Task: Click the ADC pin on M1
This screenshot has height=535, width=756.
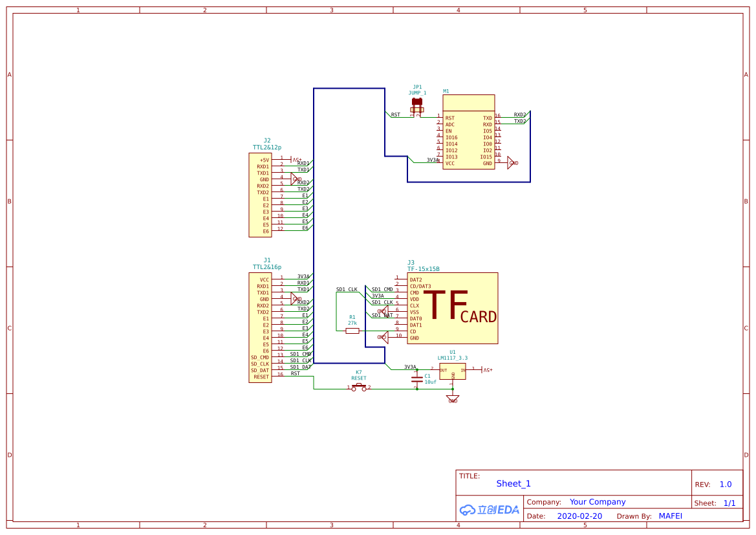Action: [x=450, y=124]
